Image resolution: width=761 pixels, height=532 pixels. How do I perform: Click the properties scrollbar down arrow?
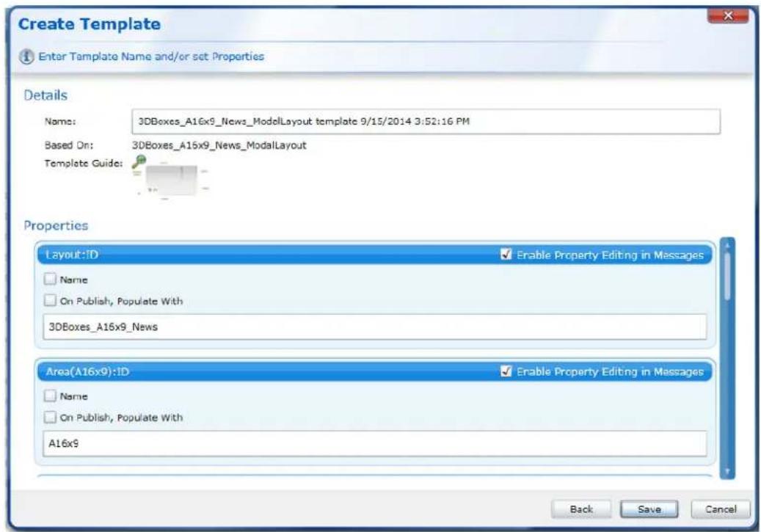coord(727,471)
